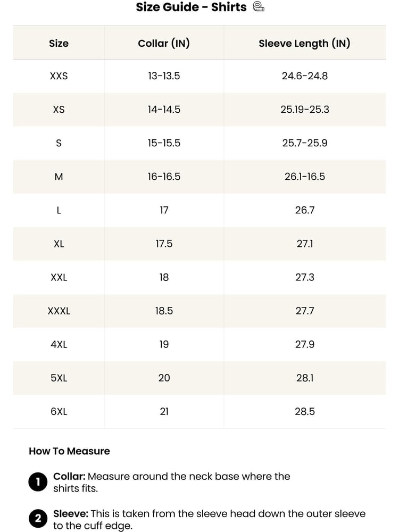Select the Collar (IN) column header
Image resolution: width=399 pixels, height=532 pixels.
click(x=164, y=44)
